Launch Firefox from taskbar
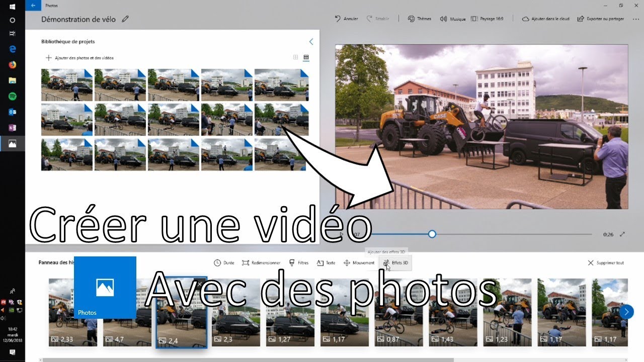The image size is (644, 362). [x=13, y=64]
